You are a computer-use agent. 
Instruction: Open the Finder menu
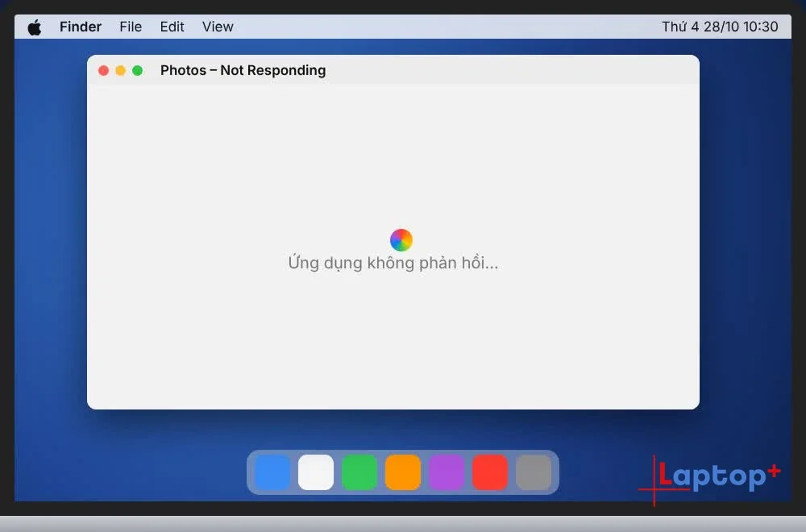pyautogui.click(x=80, y=27)
